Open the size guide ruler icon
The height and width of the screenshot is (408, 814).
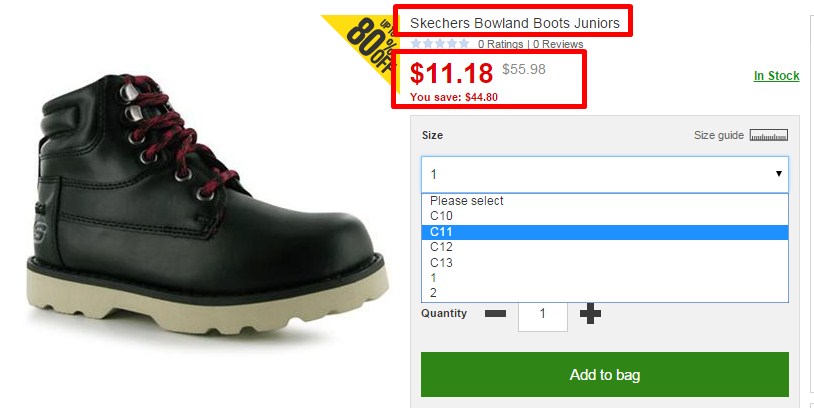point(769,135)
